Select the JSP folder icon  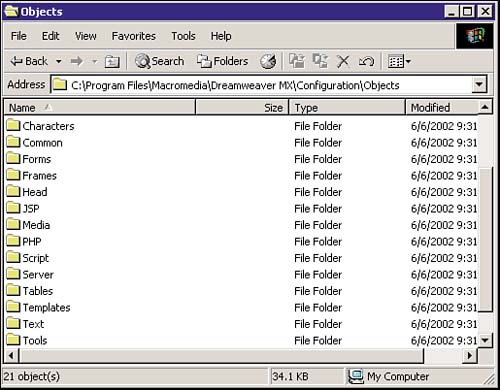[13, 208]
